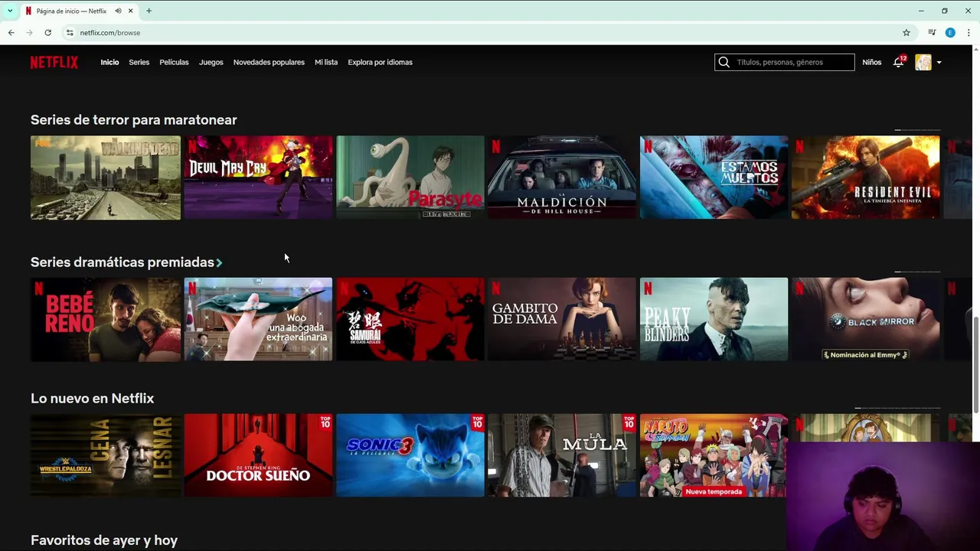Open Devil May Cry thumbnail

[x=258, y=178]
